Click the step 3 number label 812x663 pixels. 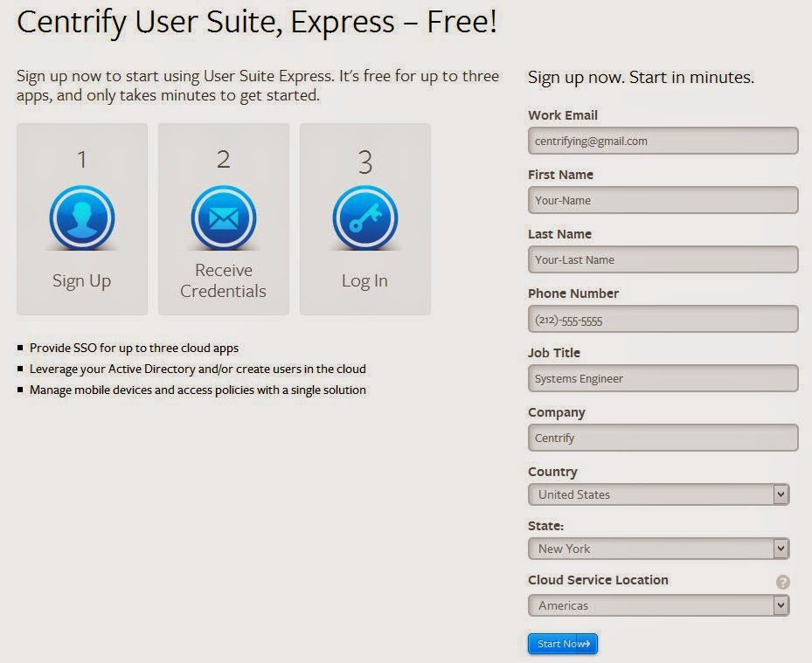364,160
